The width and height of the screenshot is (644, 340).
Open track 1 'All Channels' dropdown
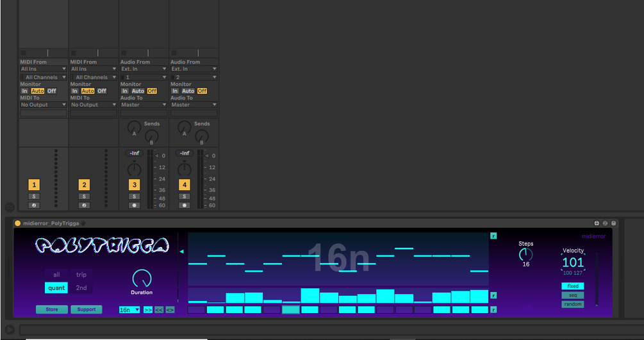point(44,77)
